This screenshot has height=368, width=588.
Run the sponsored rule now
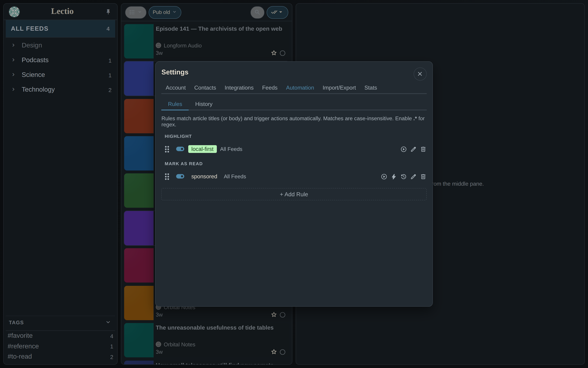(x=384, y=177)
